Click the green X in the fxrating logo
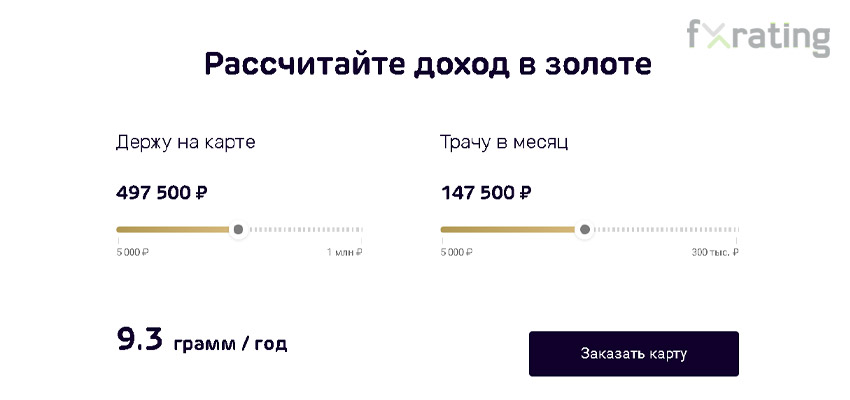Image resolution: width=850 pixels, height=400 pixels. (x=718, y=38)
